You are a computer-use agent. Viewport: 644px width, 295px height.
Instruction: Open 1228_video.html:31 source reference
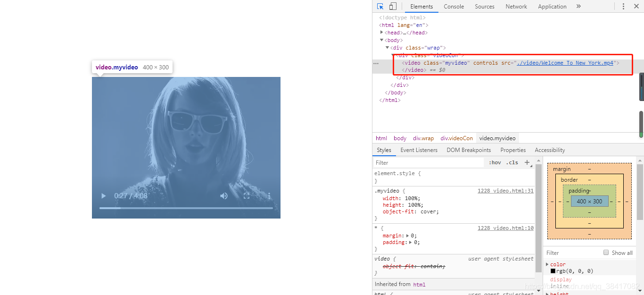pyautogui.click(x=505, y=190)
